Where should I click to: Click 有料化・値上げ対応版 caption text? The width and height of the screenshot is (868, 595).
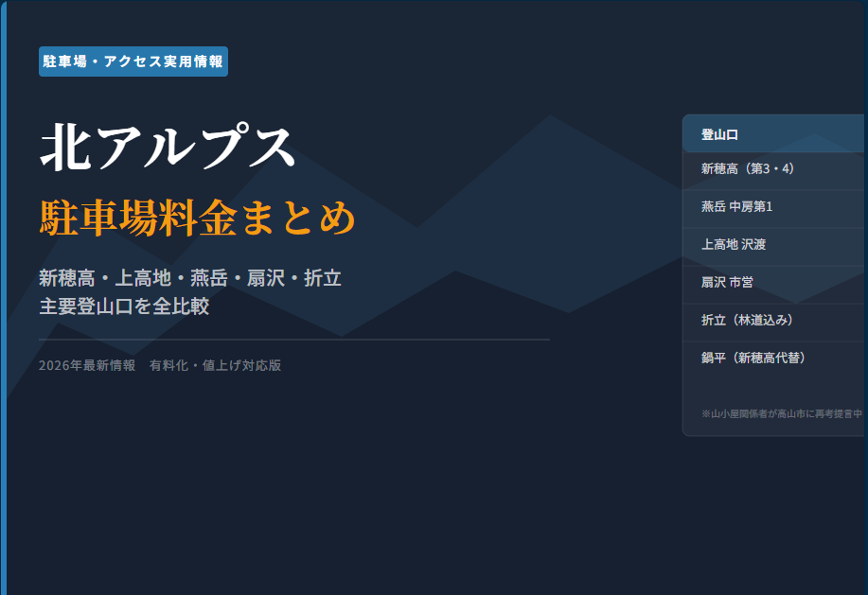coord(215,365)
